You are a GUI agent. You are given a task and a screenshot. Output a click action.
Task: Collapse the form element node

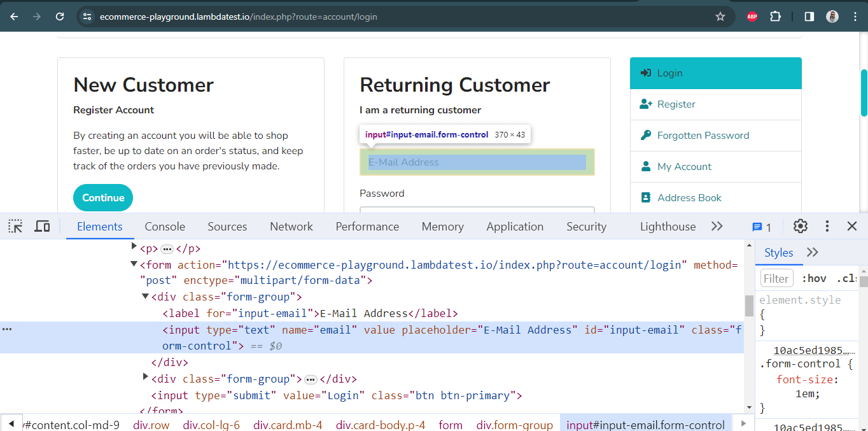click(134, 264)
